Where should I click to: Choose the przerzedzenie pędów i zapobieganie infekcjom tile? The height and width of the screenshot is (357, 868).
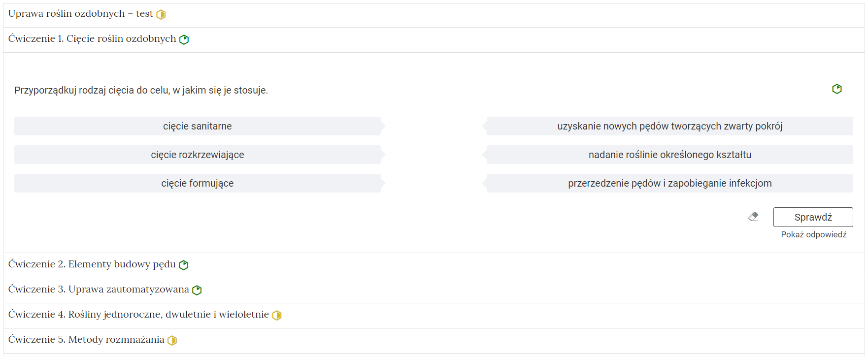tap(669, 183)
